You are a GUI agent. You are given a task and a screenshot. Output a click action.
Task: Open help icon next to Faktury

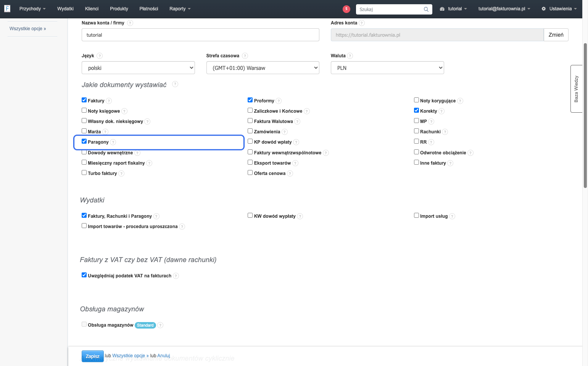pos(109,101)
